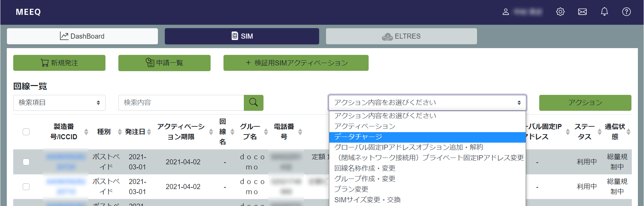Toggle the select-all header checkbox
The image size is (644, 206).
pos(26,132)
